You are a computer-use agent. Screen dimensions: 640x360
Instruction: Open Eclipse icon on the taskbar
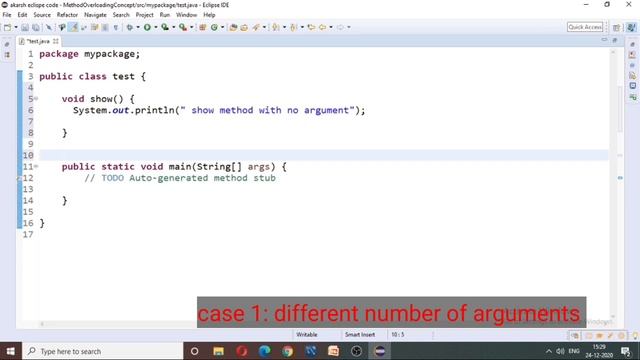[380, 351]
